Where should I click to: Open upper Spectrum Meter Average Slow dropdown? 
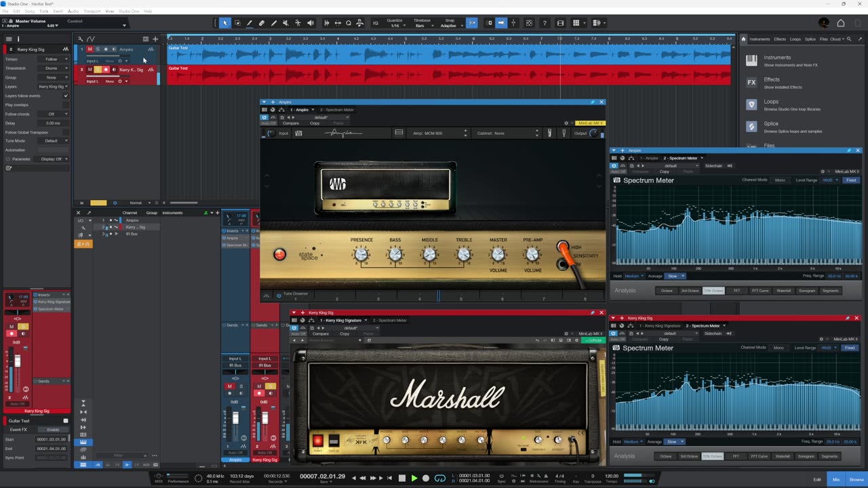675,277
